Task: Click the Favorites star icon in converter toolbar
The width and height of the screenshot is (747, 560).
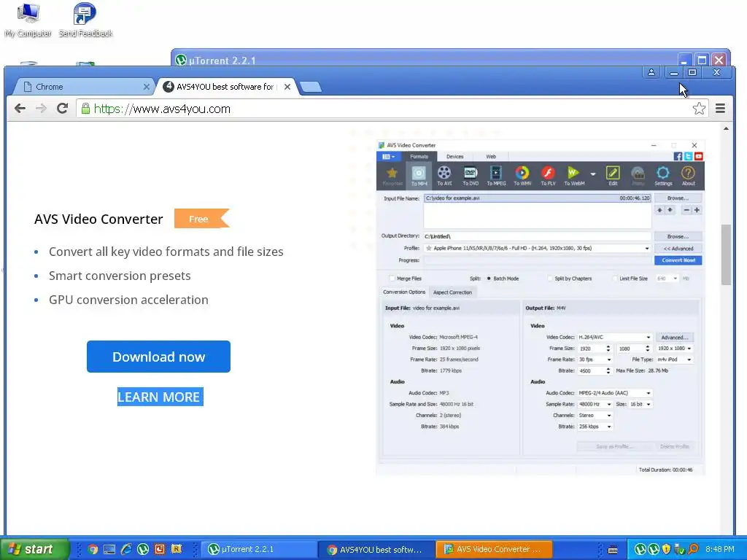Action: point(392,176)
